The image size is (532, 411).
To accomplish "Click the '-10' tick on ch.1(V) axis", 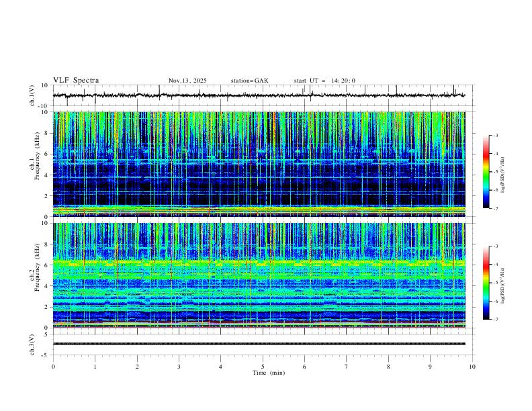I will 44,107.
